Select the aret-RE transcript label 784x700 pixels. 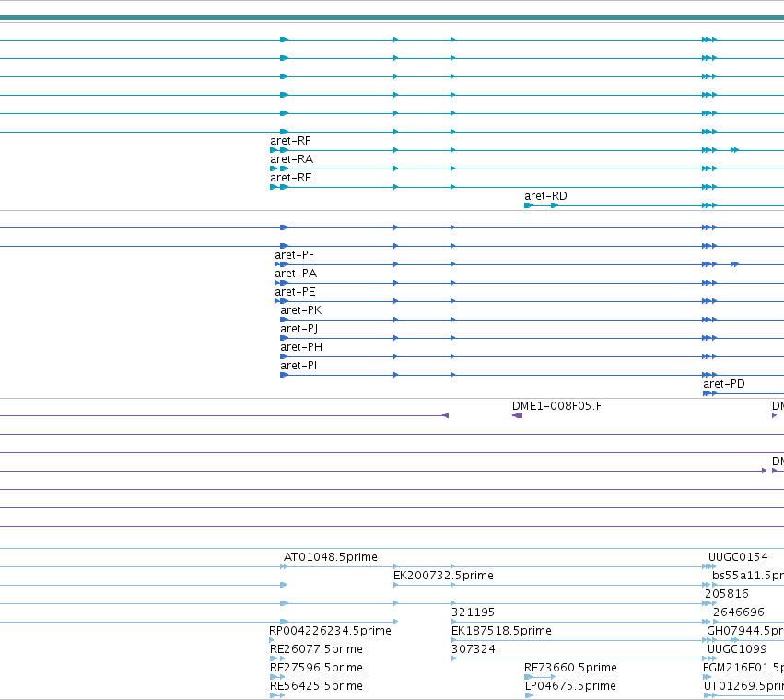tap(291, 178)
